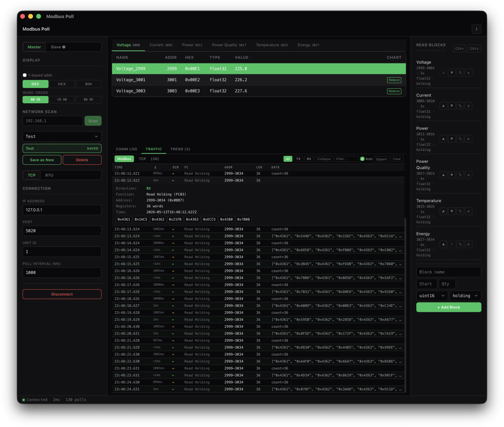This screenshot has width=504, height=427.
Task: Move the Temperature block down
Action: pyautogui.click(x=451, y=211)
